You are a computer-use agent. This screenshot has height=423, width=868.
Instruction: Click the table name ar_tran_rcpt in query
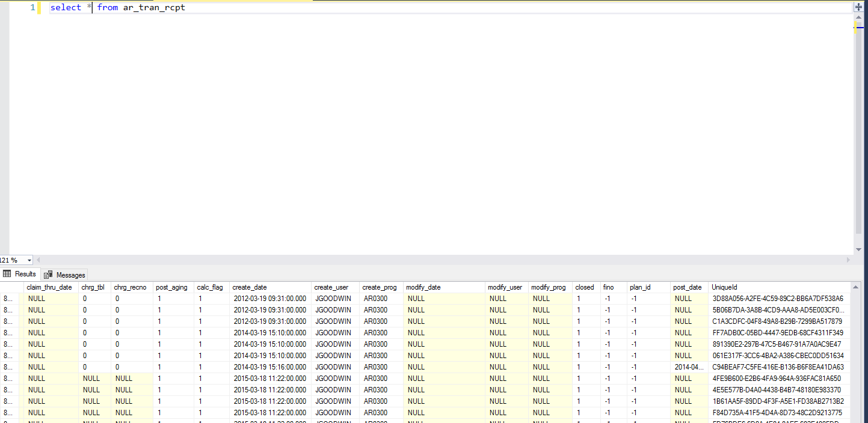point(154,7)
